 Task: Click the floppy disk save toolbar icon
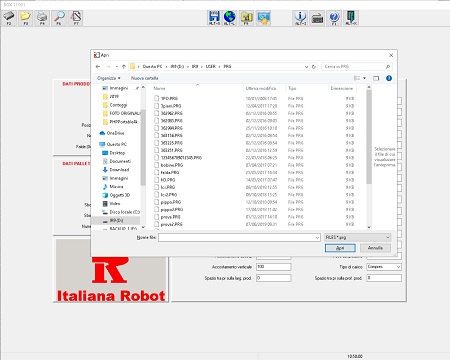pyautogui.click(x=214, y=18)
